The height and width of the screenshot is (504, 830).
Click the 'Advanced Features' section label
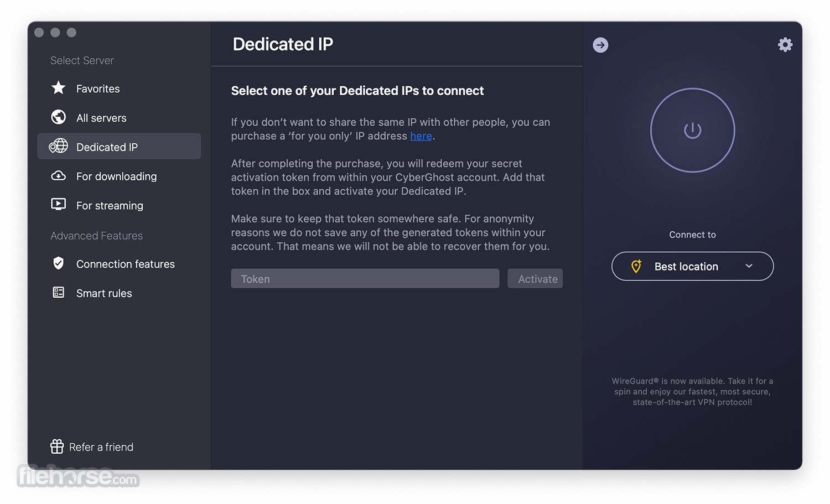(96, 236)
